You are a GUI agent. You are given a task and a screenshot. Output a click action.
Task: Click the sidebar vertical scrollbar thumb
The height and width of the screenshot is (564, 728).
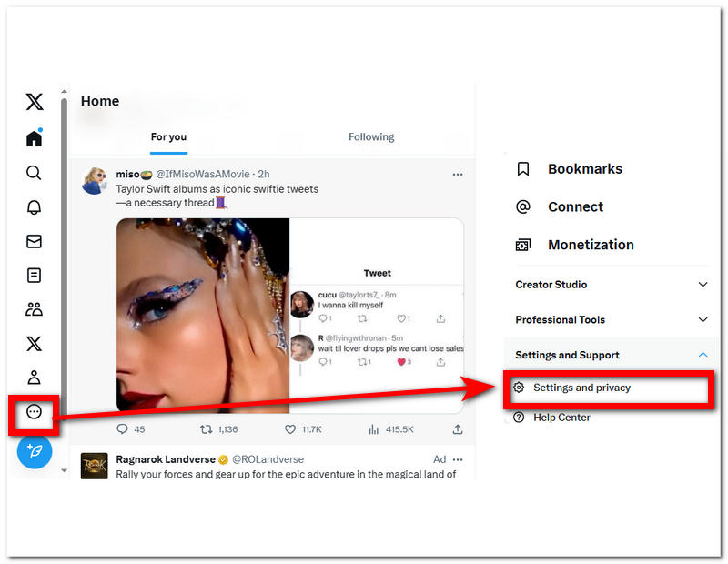(x=64, y=260)
